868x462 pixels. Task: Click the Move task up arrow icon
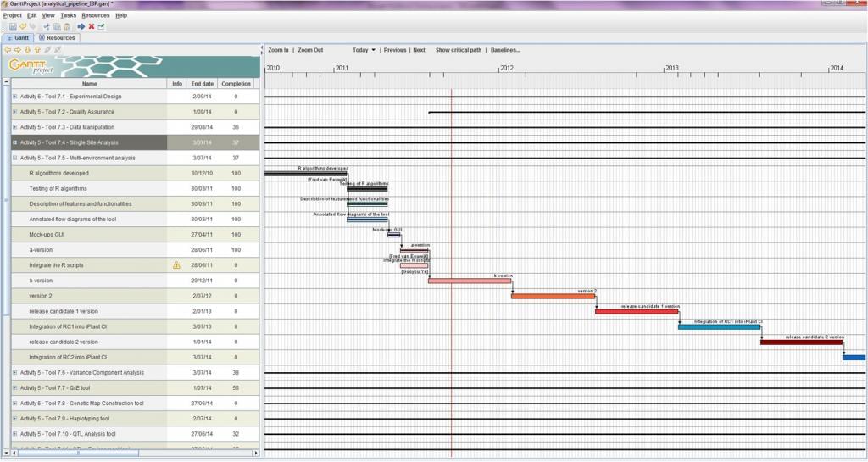tap(37, 50)
